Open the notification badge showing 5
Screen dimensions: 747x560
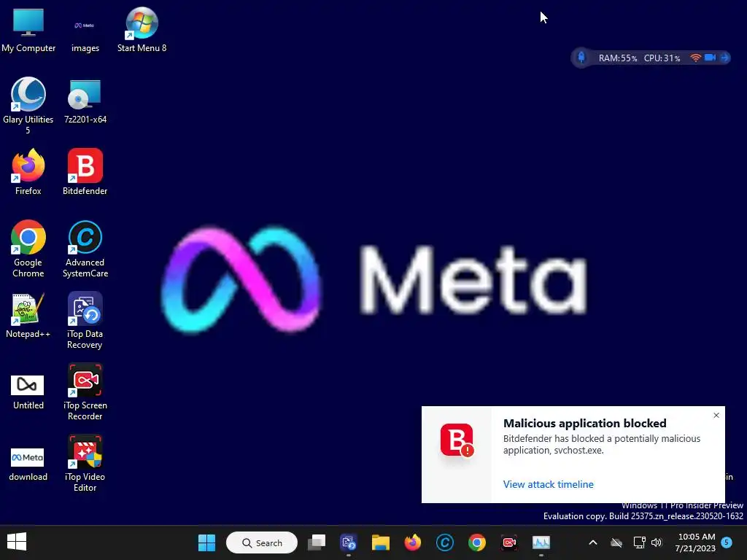(x=727, y=542)
